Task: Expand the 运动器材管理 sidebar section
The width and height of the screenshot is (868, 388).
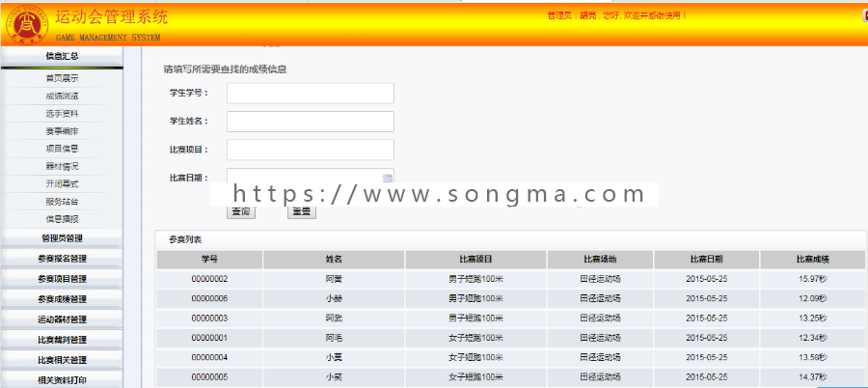Action: point(62,319)
